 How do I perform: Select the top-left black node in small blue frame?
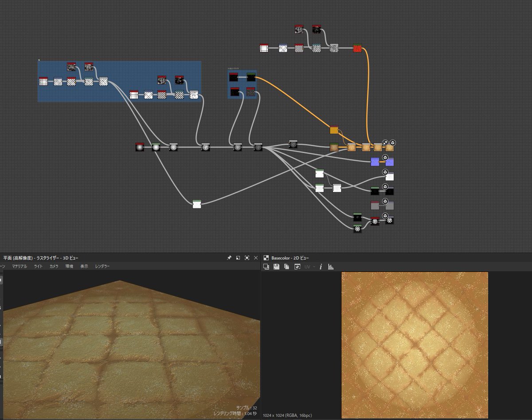click(234, 77)
